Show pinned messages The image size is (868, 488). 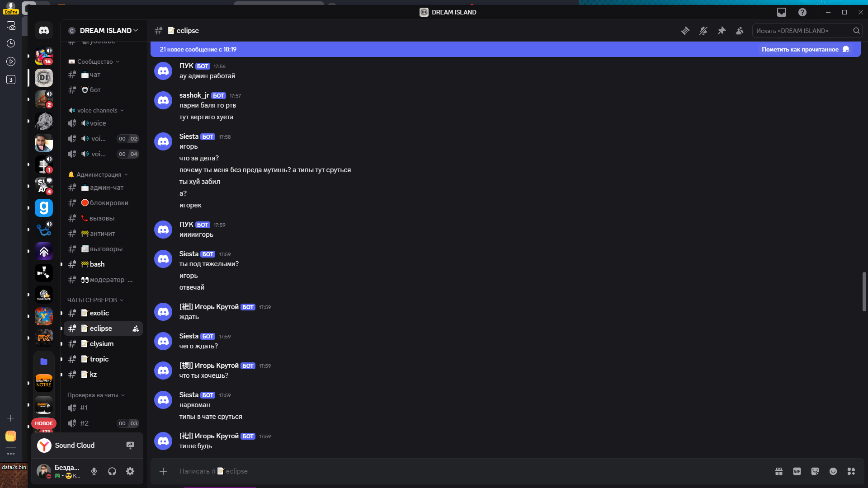(x=722, y=31)
